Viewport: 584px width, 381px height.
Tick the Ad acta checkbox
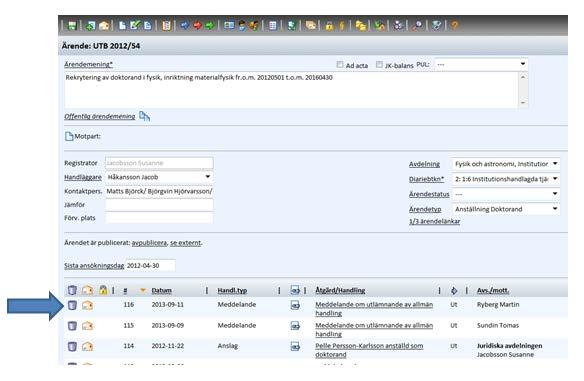(x=340, y=64)
